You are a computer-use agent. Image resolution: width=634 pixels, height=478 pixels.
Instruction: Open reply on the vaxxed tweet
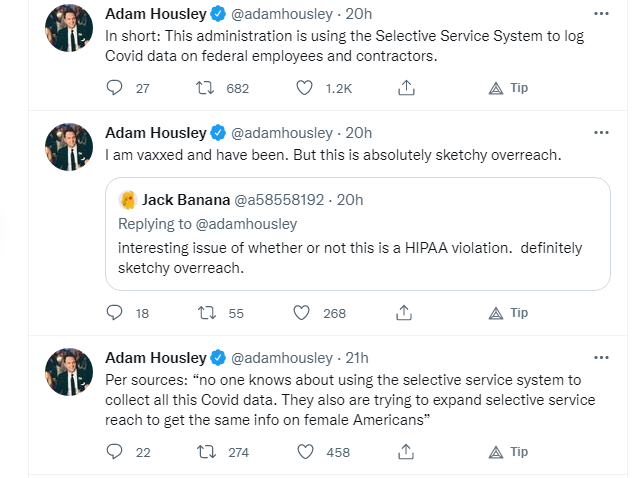click(114, 313)
